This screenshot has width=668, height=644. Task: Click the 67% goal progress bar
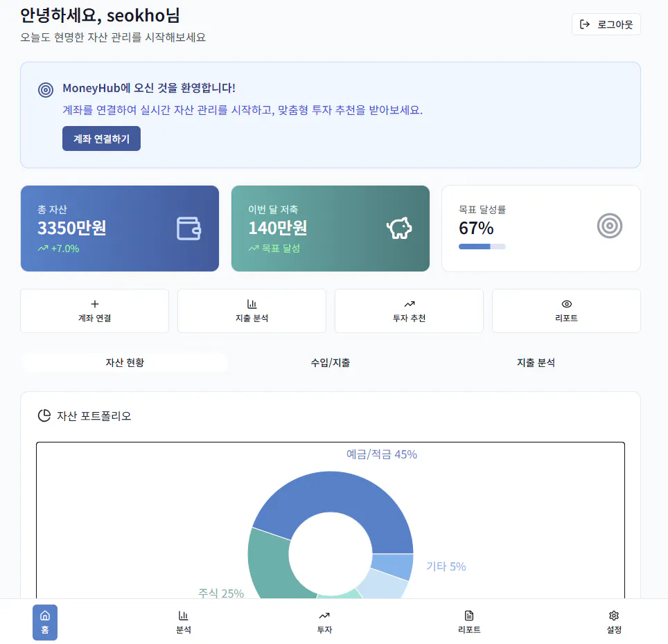tap(482, 246)
